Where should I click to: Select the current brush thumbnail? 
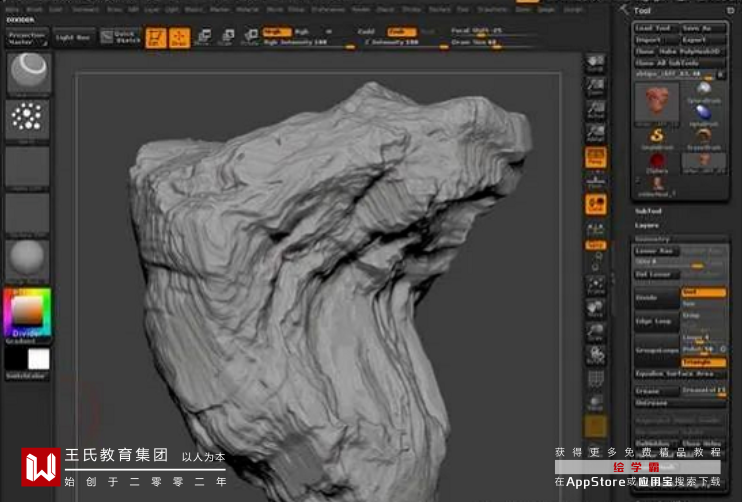(x=29, y=73)
